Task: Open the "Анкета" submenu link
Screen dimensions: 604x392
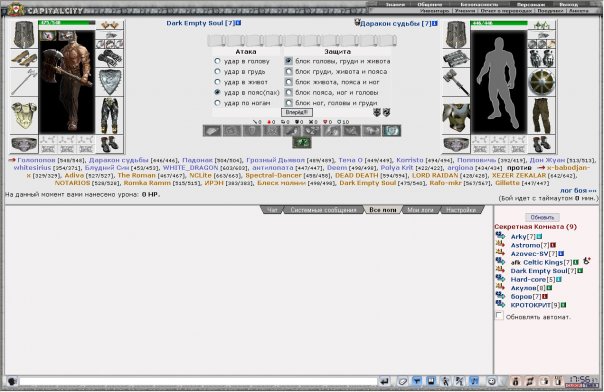Action: tap(579, 11)
